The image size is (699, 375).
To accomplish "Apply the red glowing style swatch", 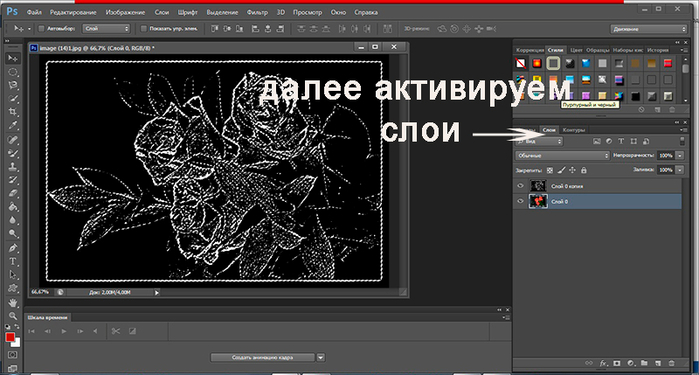I will [537, 63].
